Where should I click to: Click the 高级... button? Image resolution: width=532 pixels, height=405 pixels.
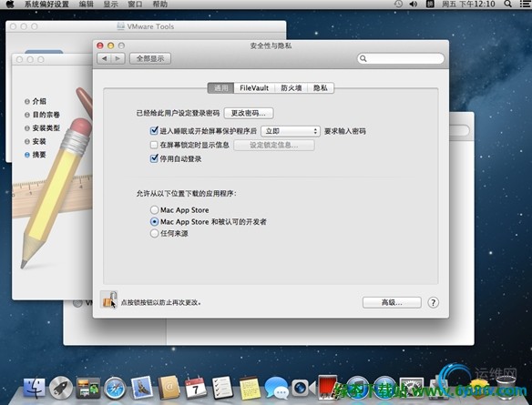[x=392, y=302]
